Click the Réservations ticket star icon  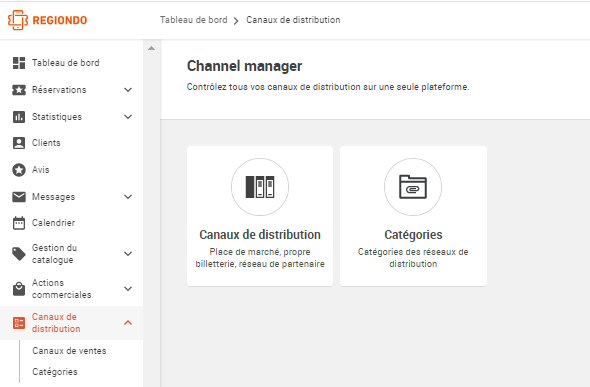tap(19, 90)
